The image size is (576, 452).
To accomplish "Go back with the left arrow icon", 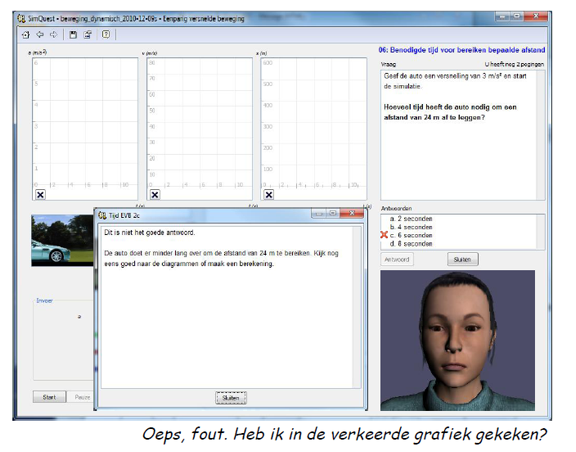I will [40, 35].
